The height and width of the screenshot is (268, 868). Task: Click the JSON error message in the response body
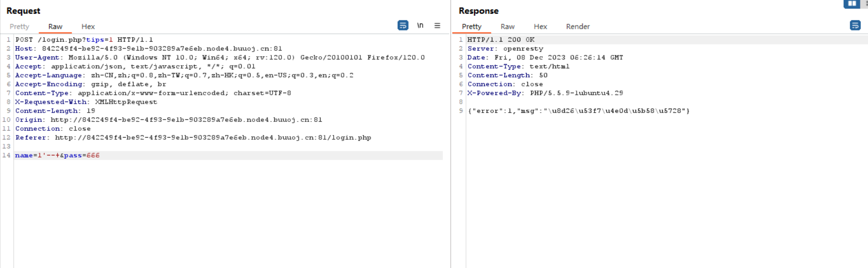click(578, 111)
